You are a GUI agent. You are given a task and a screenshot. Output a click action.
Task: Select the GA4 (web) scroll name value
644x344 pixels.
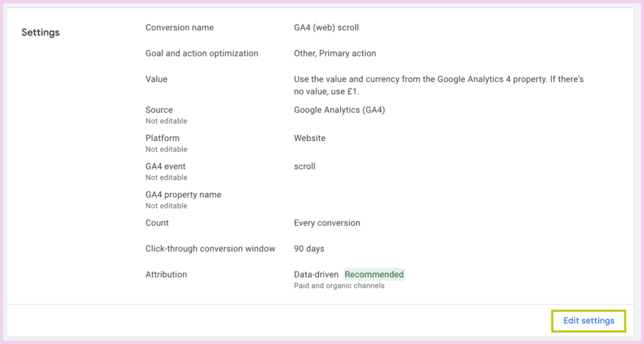pos(326,28)
